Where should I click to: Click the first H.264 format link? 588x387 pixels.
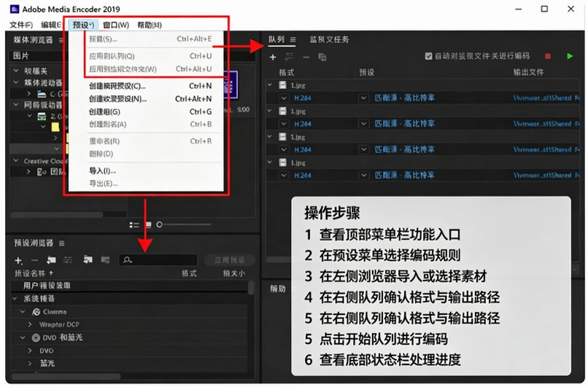coord(303,98)
